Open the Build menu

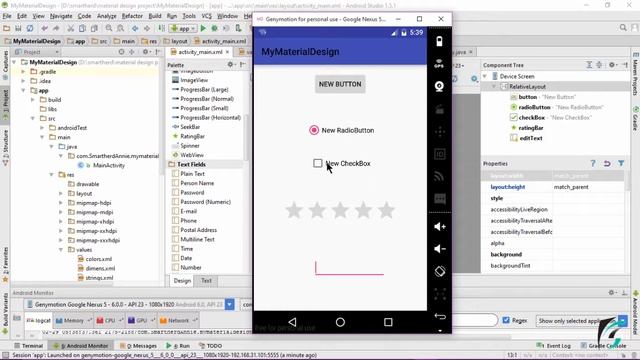tap(155, 16)
